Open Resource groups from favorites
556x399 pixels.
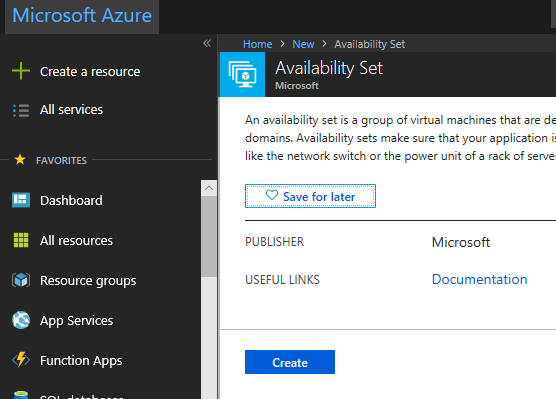tap(88, 281)
